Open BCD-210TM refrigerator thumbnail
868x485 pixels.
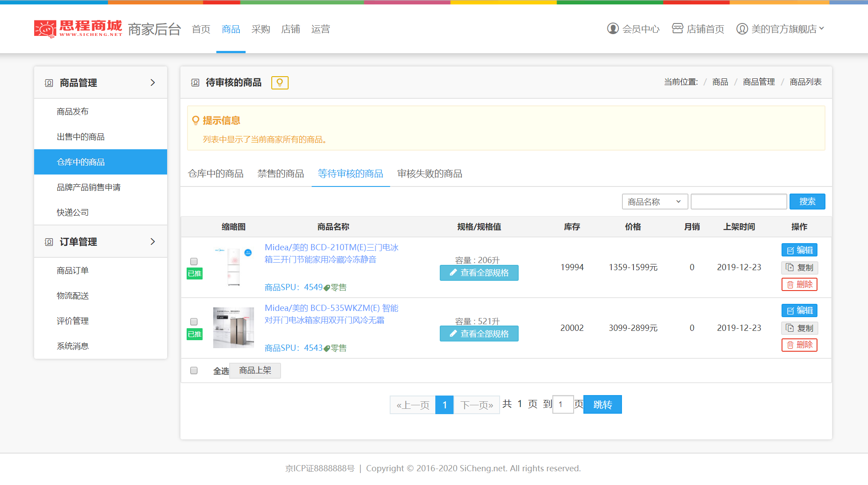point(234,267)
